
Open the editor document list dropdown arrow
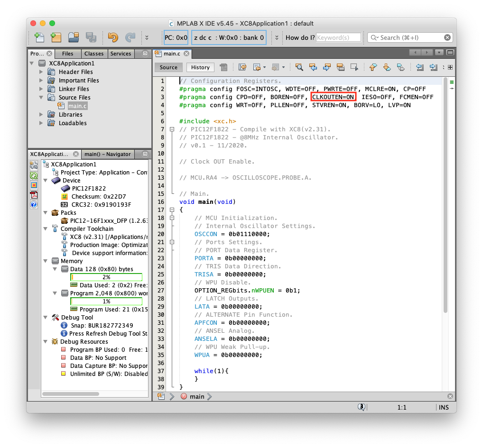439,53
